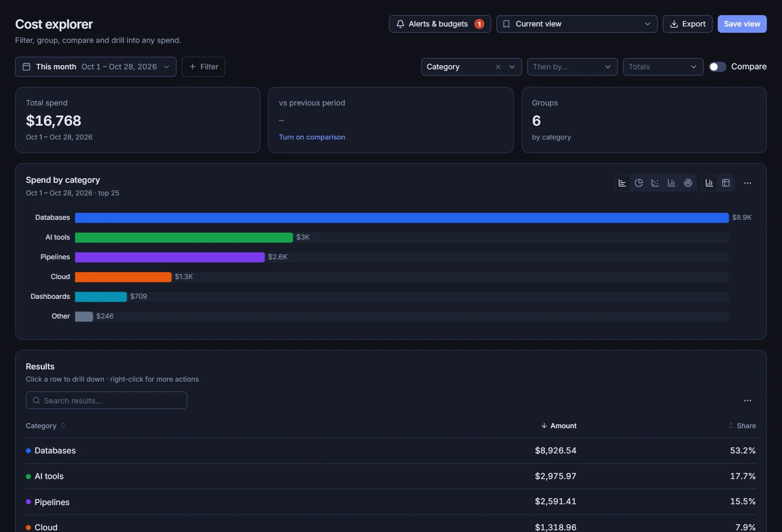Add a filter with the Filter button

(203, 67)
